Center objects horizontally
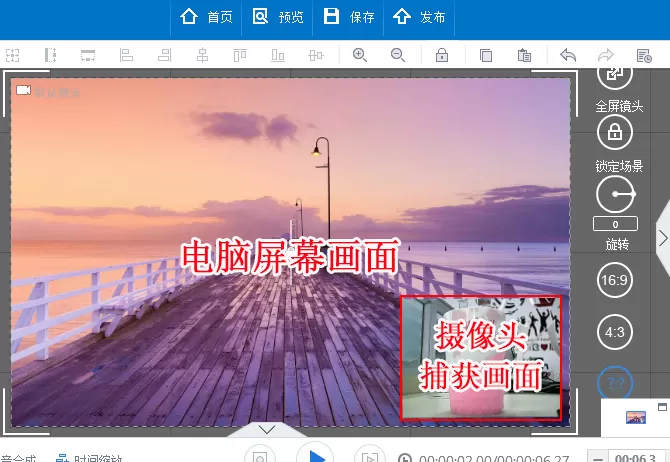The width and height of the screenshot is (670, 462). (202, 55)
